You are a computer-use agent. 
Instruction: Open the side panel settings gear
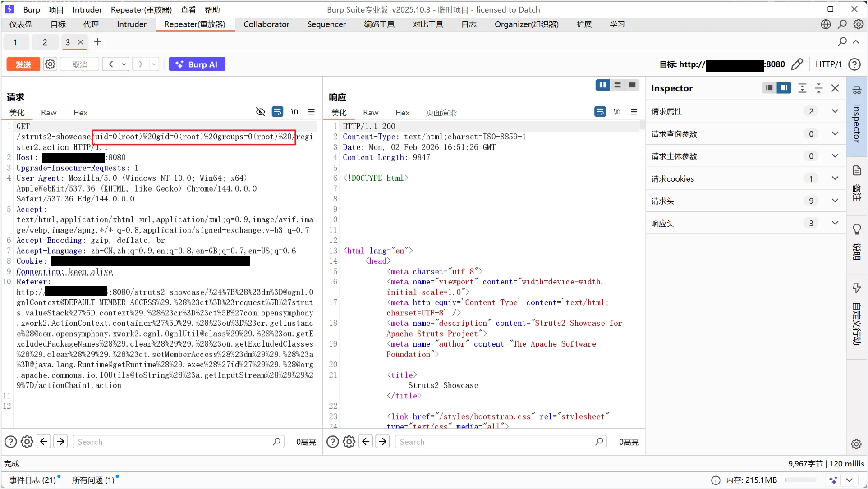pyautogui.click(x=857, y=444)
